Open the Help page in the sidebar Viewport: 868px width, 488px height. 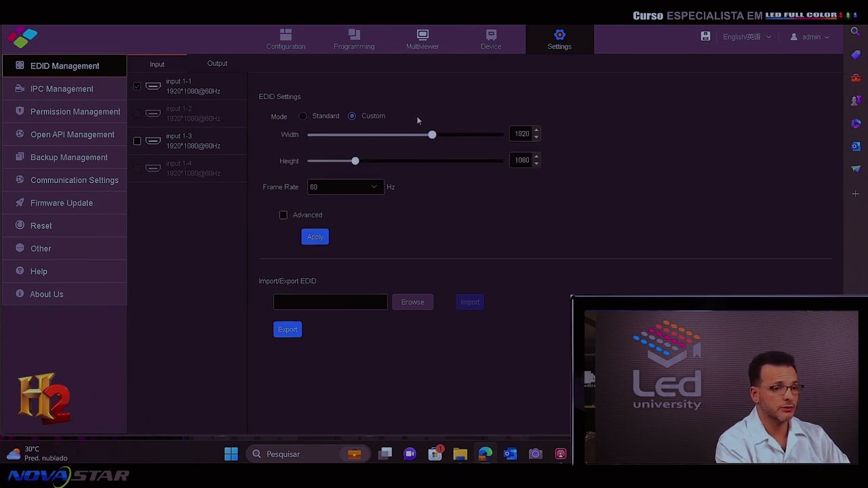pos(64,271)
